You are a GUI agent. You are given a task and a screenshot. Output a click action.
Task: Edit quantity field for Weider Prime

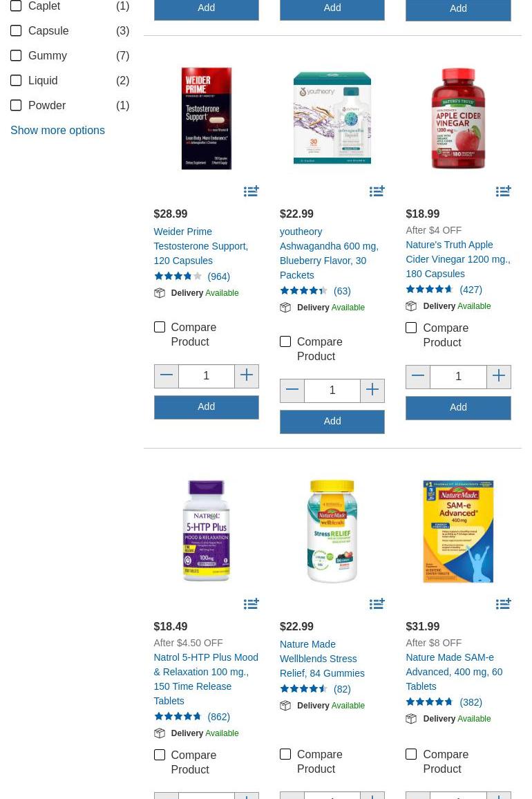(207, 376)
